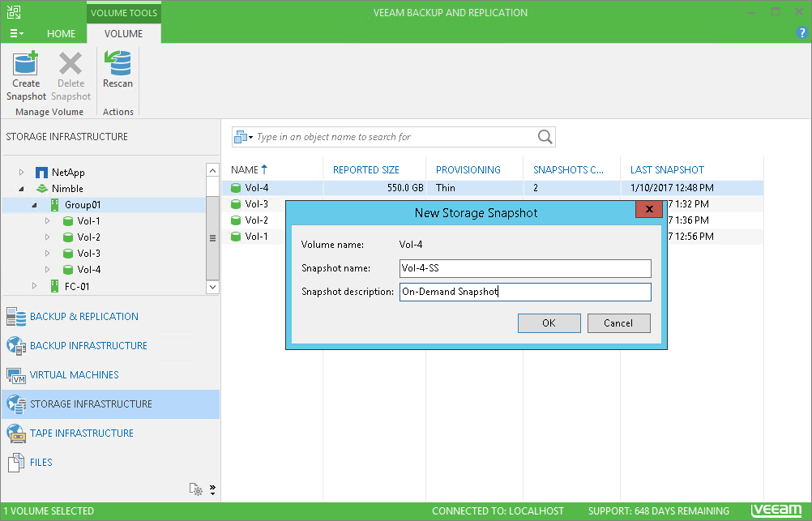Image resolution: width=812 pixels, height=521 pixels.
Task: Click the Tape Infrastructure pane icon
Action: 16,433
